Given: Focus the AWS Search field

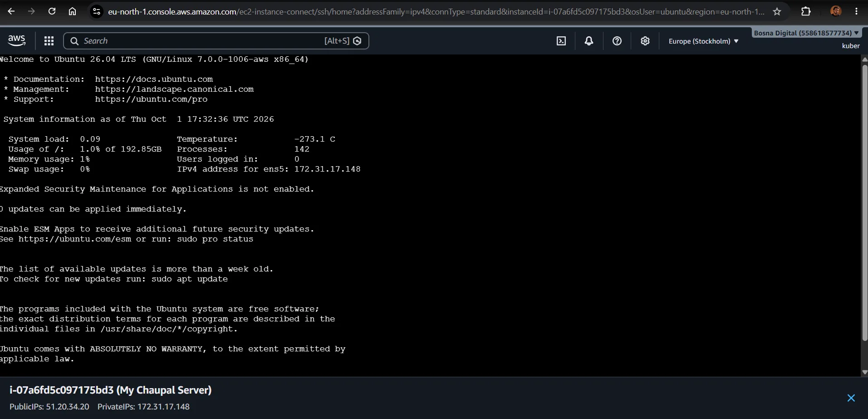Looking at the screenshot, I should (216, 41).
